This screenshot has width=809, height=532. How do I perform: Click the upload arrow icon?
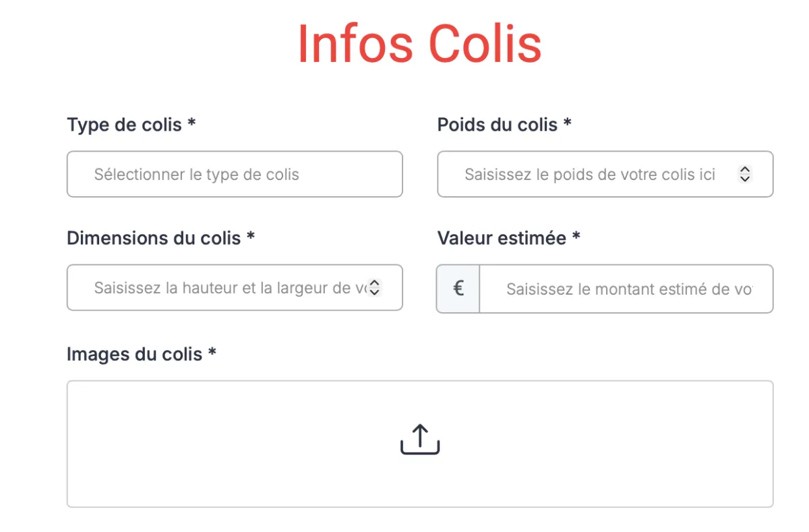[x=420, y=439]
